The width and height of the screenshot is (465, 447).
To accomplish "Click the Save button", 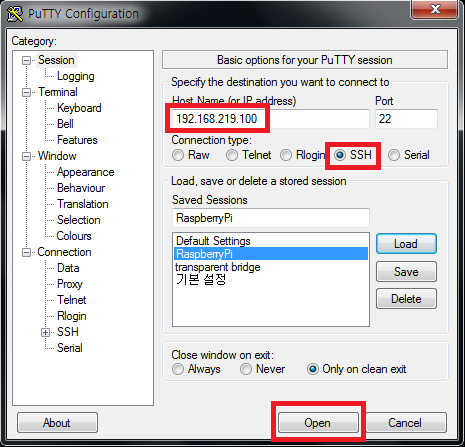I will (406, 272).
